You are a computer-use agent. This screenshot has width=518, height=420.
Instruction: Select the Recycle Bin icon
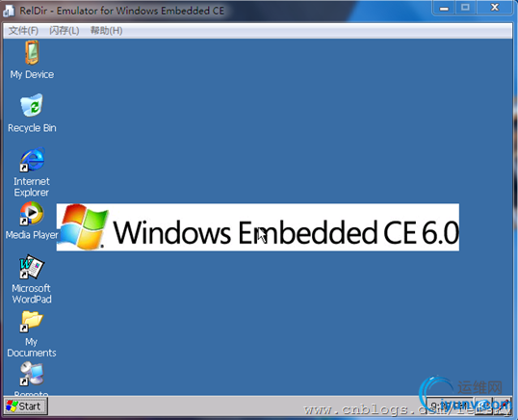pyautogui.click(x=32, y=105)
